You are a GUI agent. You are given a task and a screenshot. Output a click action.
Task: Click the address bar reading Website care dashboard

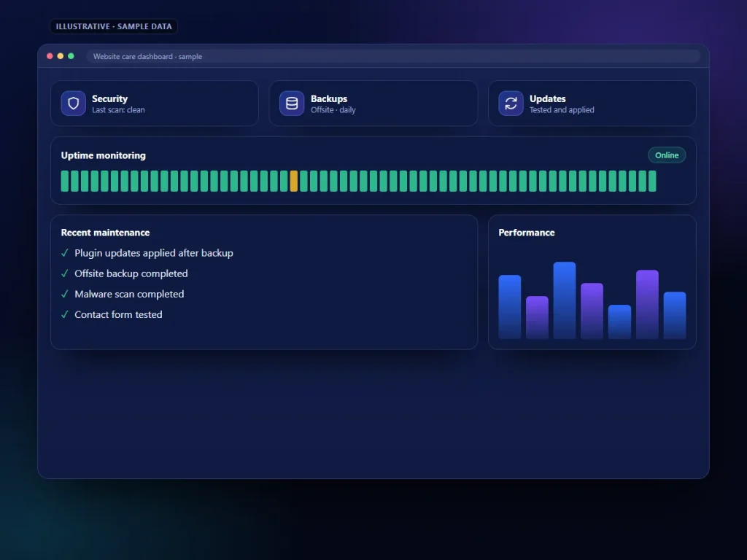click(x=393, y=56)
